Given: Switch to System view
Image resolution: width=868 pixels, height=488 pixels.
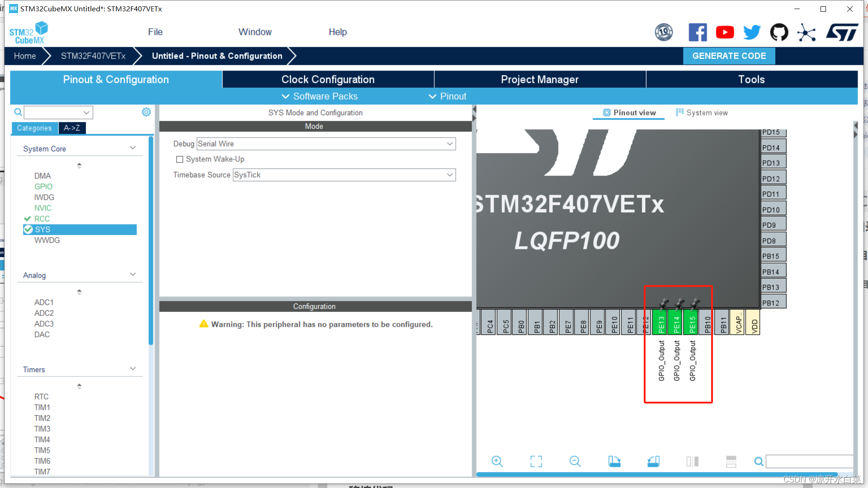Looking at the screenshot, I should pos(702,113).
